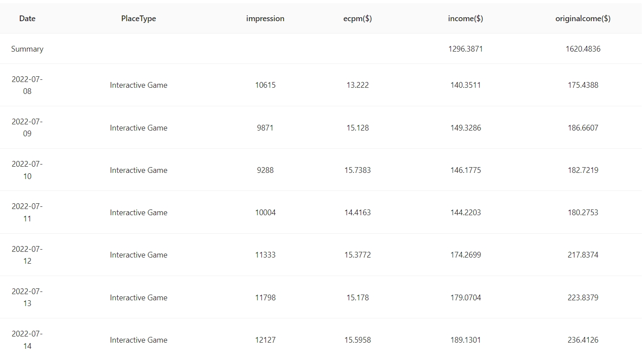Click the originalcome($) column header

[583, 19]
